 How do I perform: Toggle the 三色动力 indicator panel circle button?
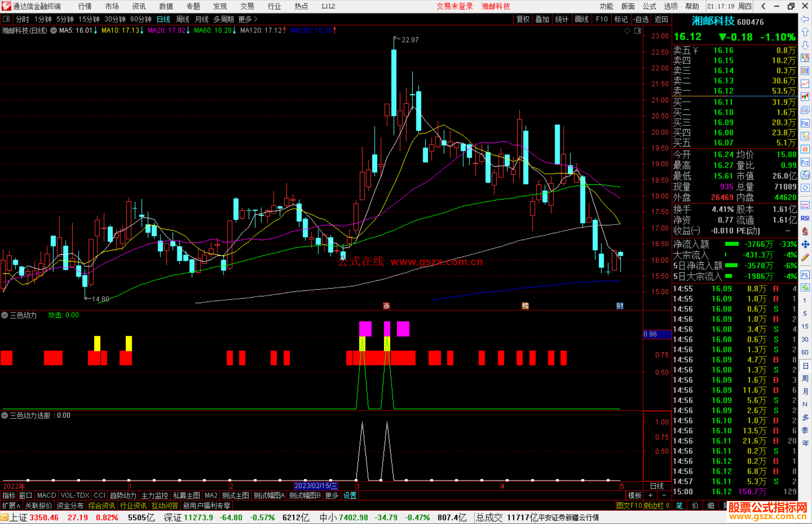[x=5, y=315]
